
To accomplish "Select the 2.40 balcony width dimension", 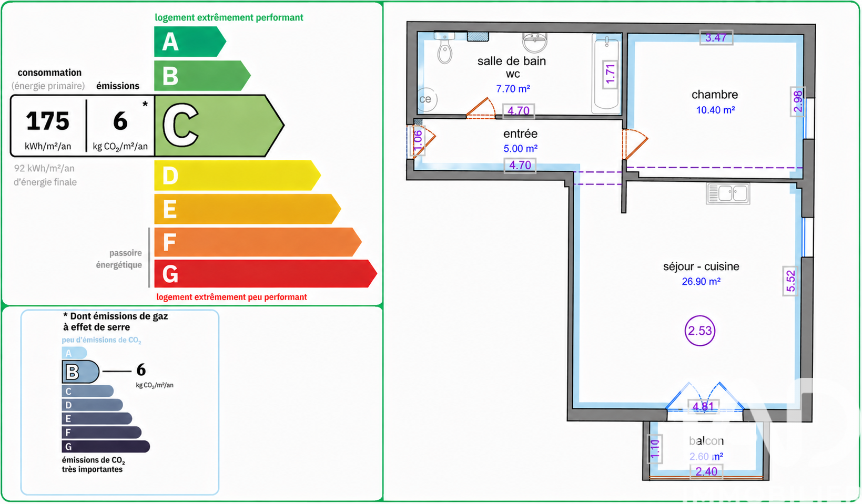I will pos(706,471).
